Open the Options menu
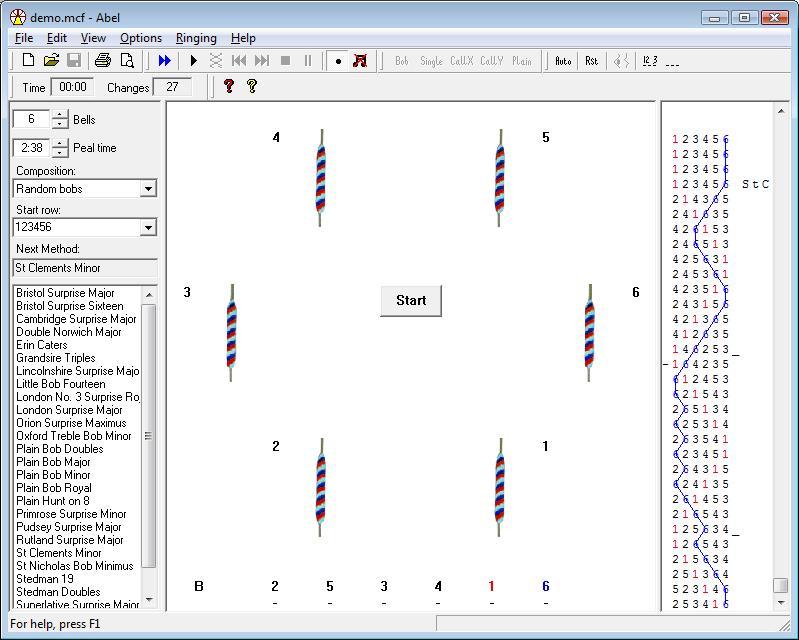Screen dimensions: 799x640 pyautogui.click(x=141, y=38)
